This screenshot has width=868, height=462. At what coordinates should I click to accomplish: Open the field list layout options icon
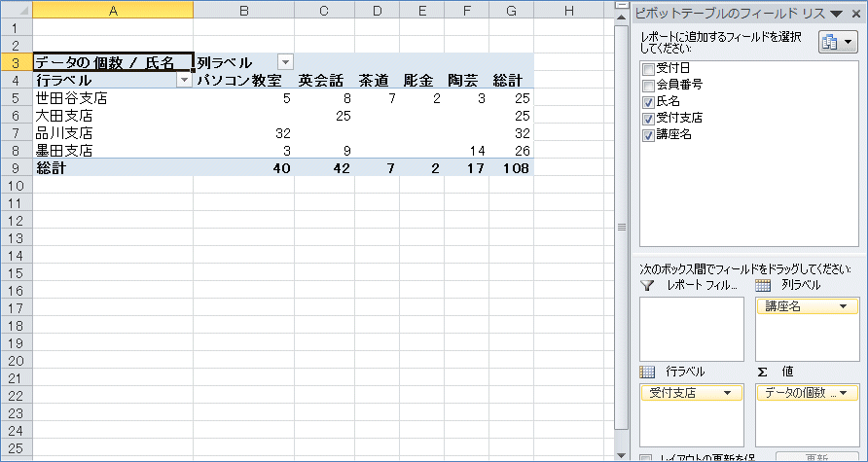(838, 43)
